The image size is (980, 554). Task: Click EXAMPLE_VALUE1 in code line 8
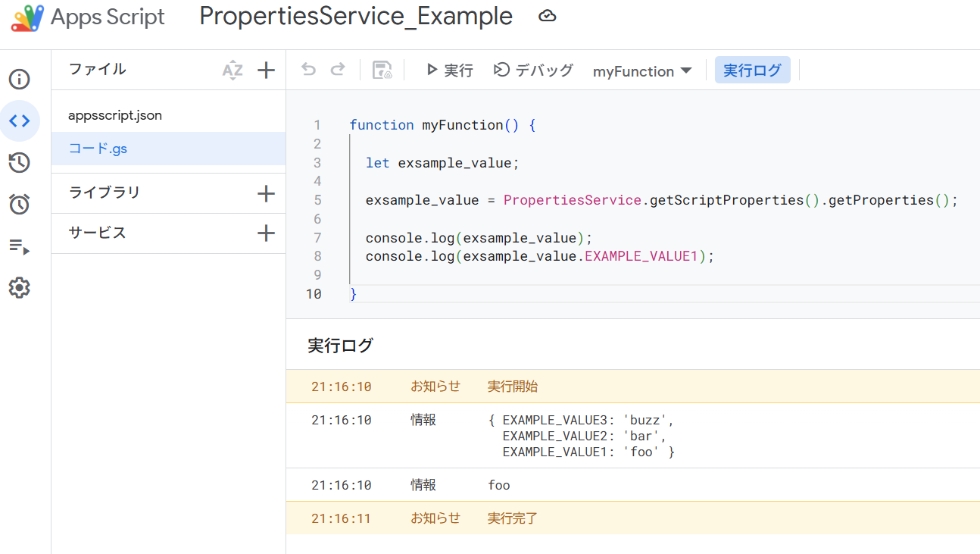coord(641,256)
